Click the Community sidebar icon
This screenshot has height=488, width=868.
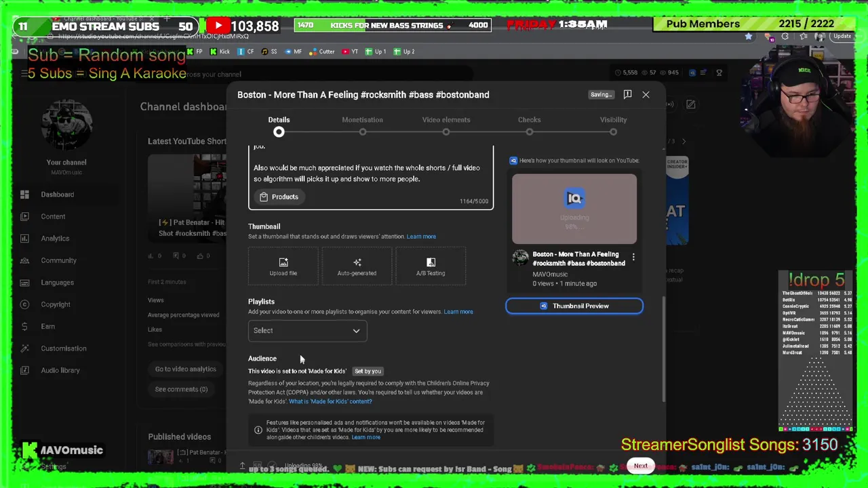[24, 260]
